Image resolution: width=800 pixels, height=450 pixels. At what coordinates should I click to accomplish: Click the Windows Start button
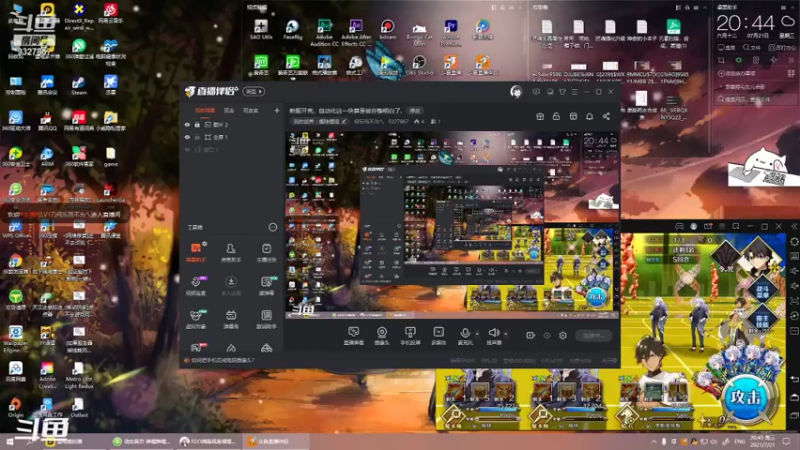click(10, 441)
